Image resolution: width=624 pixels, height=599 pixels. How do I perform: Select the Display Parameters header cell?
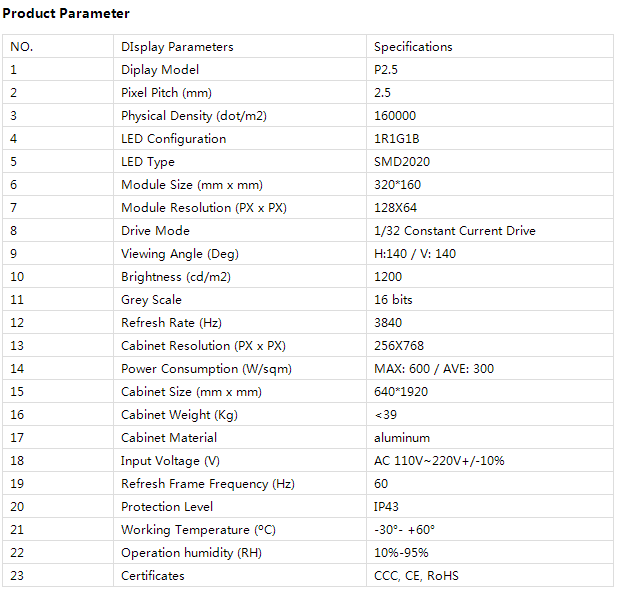click(177, 47)
